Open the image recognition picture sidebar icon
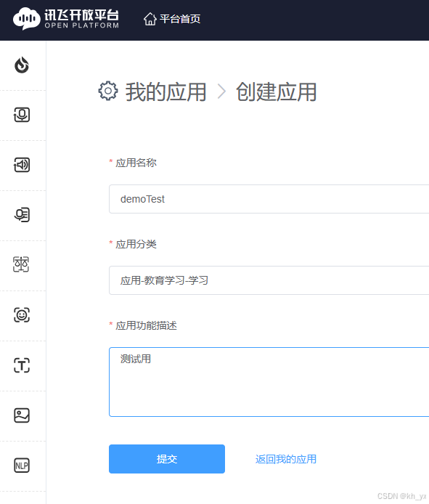Screen dimensions: 429x504 (22, 415)
